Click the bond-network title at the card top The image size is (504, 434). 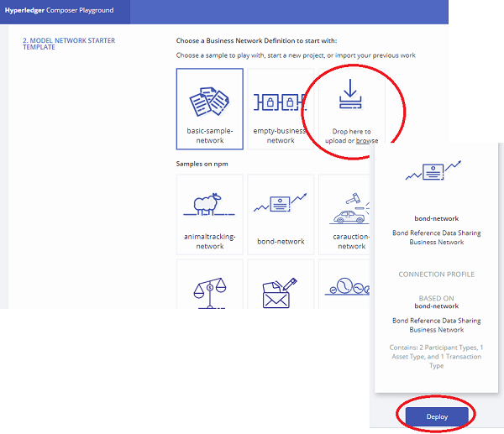click(437, 218)
